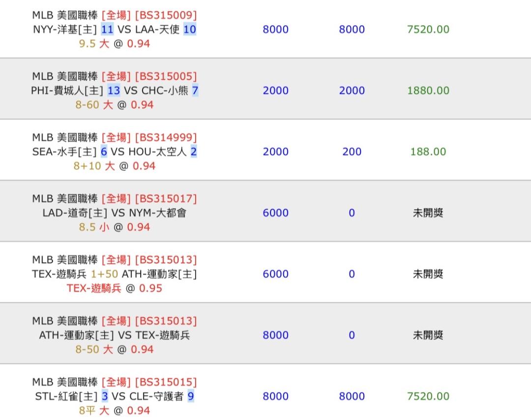This screenshot has height=420, width=531.
Task: Click the 188.00 payout amount
Action: (428, 151)
